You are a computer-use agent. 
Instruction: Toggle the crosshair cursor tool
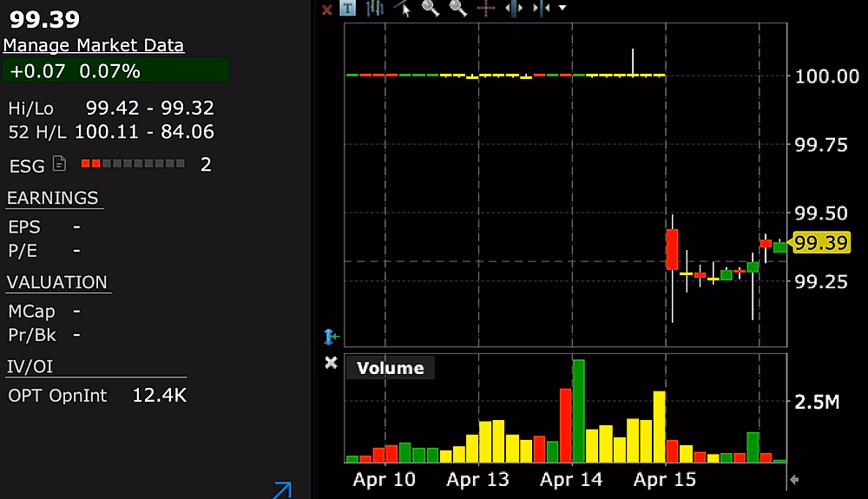(x=485, y=9)
